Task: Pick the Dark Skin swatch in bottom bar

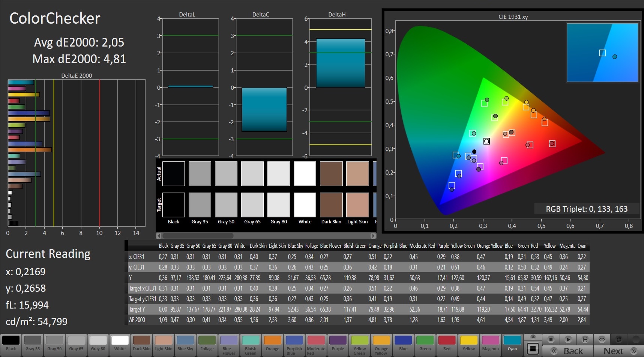Action: tap(142, 344)
